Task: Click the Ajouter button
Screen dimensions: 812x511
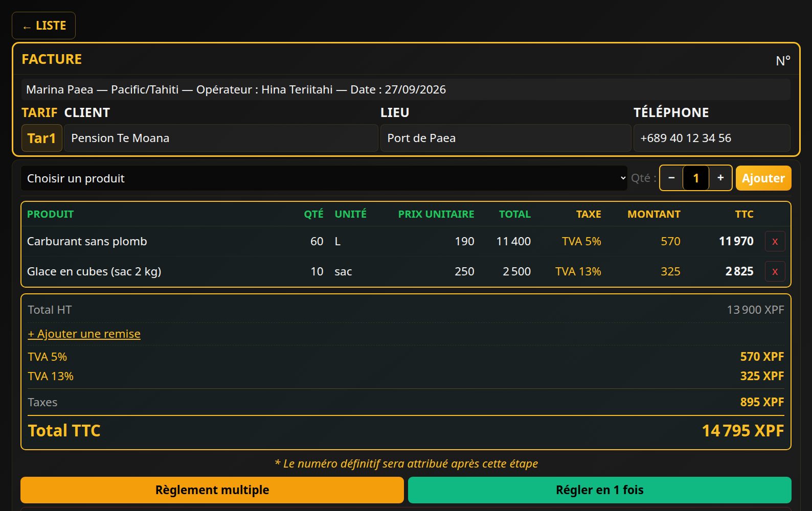Action: pyautogui.click(x=763, y=178)
